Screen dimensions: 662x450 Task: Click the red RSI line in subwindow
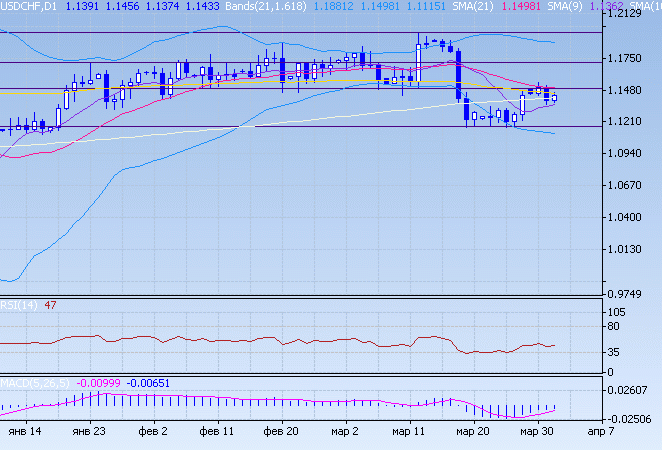[300, 342]
